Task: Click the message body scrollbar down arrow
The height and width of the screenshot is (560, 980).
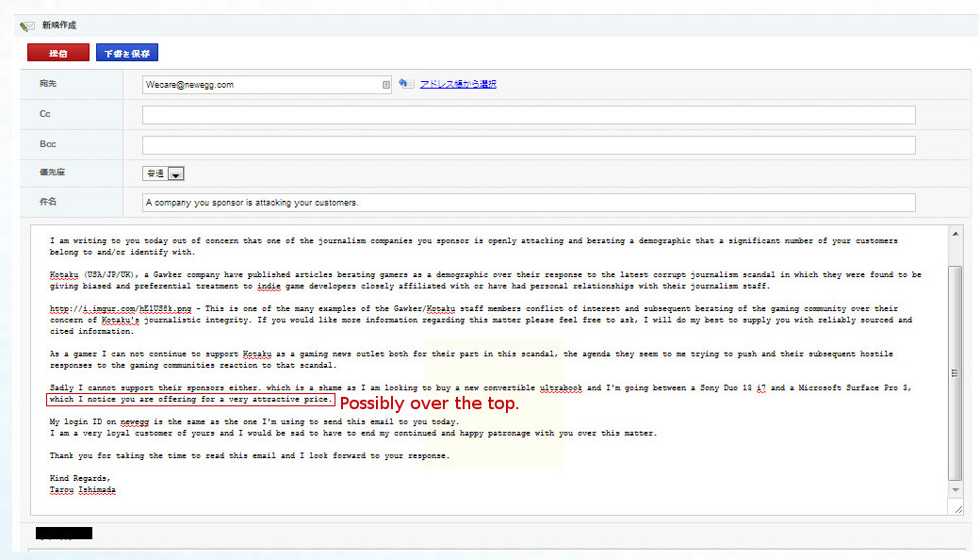Action: pos(956,490)
